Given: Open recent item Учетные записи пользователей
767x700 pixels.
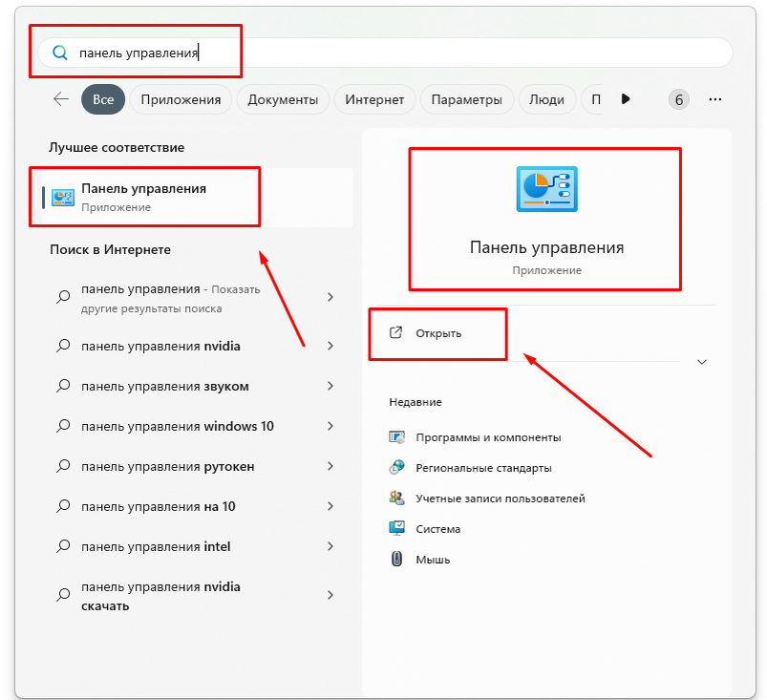Looking at the screenshot, I should (501, 498).
